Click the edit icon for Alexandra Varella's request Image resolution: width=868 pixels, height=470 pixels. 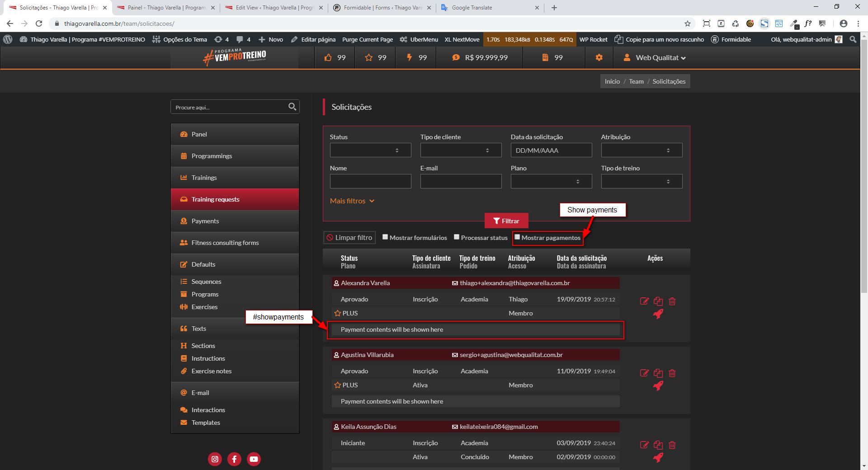(x=644, y=301)
